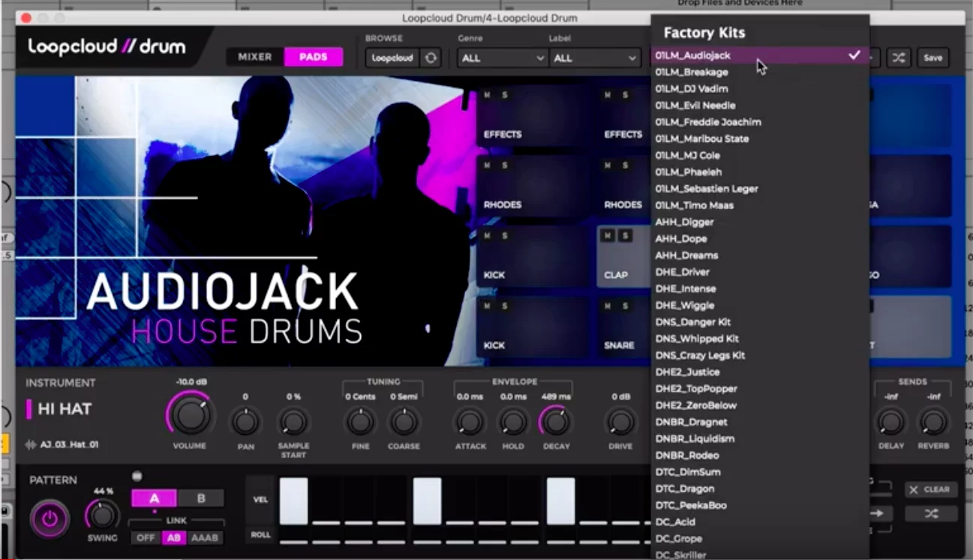Toggle the PATTERN power button
Screen dimensions: 973x560
(x=50, y=519)
